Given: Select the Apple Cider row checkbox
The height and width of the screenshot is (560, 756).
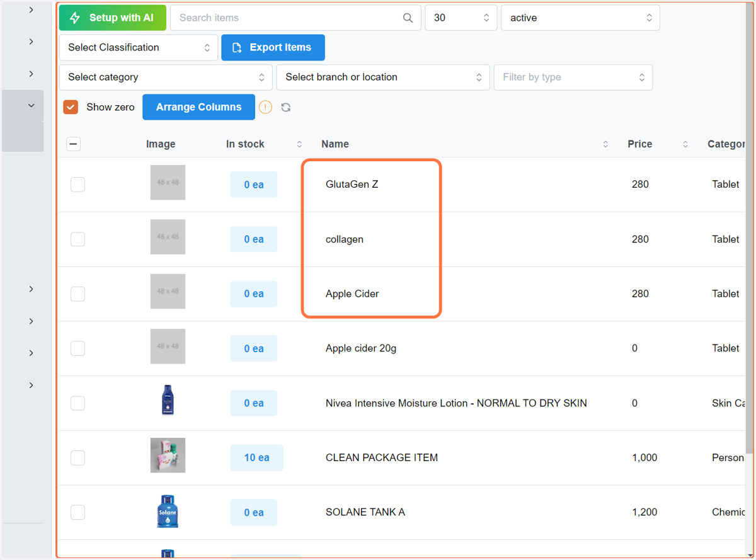Looking at the screenshot, I should (x=77, y=294).
